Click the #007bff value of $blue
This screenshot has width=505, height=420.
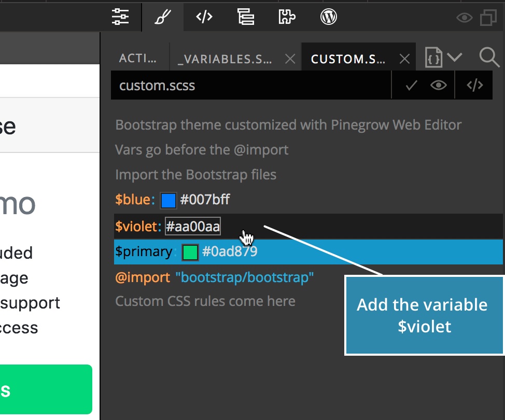pos(205,200)
